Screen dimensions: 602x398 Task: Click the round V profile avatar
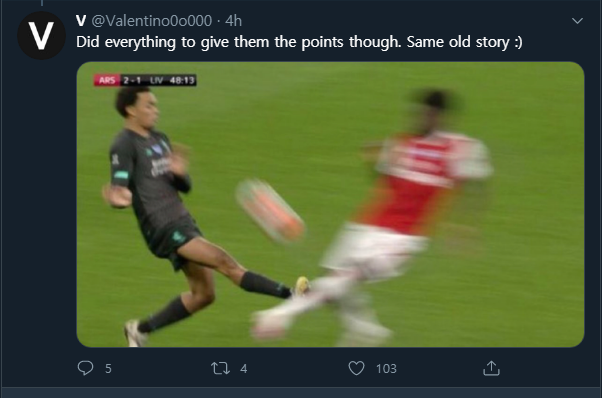pyautogui.click(x=41, y=35)
